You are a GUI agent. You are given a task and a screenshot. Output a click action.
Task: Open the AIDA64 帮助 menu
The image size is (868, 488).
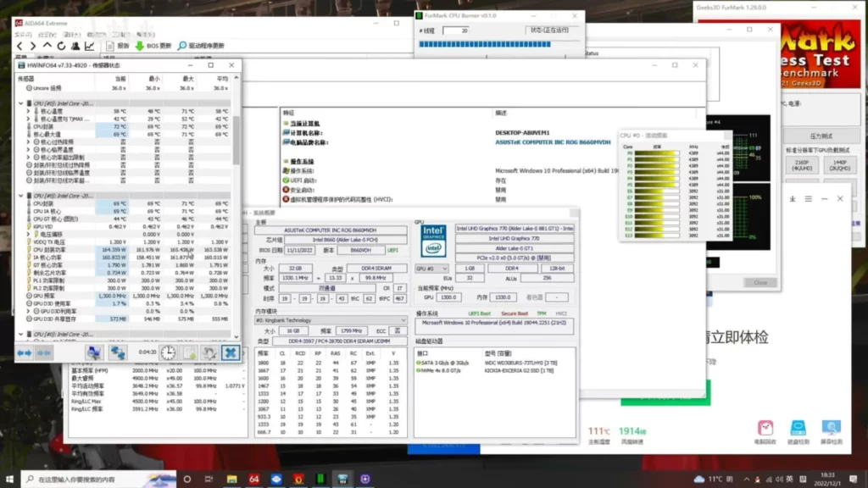(x=145, y=35)
